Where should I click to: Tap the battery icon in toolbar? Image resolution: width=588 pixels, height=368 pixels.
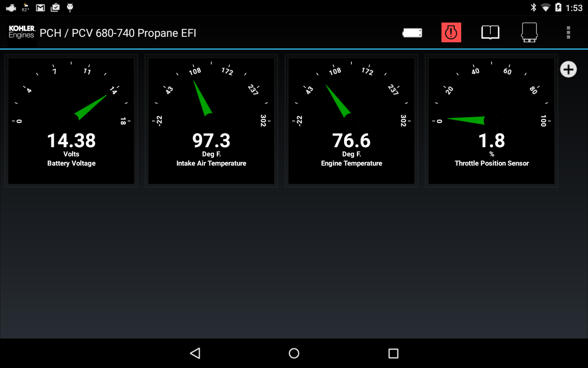412,33
